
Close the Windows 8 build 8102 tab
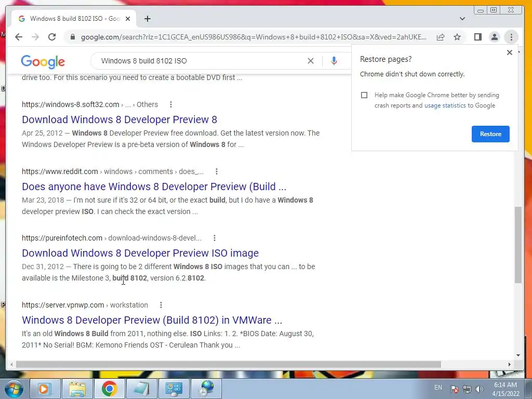coord(128,19)
